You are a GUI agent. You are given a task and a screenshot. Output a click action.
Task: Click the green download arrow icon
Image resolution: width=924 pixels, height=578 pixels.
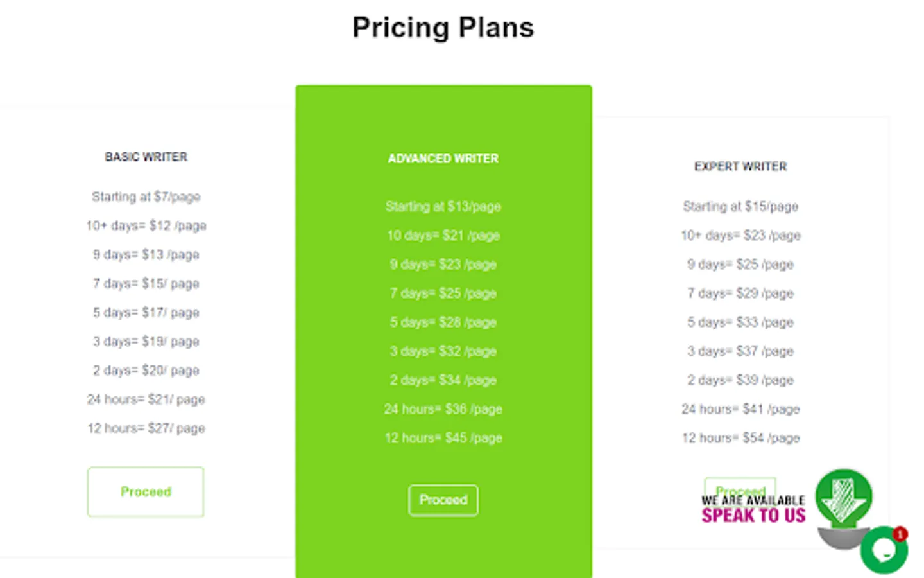click(844, 498)
